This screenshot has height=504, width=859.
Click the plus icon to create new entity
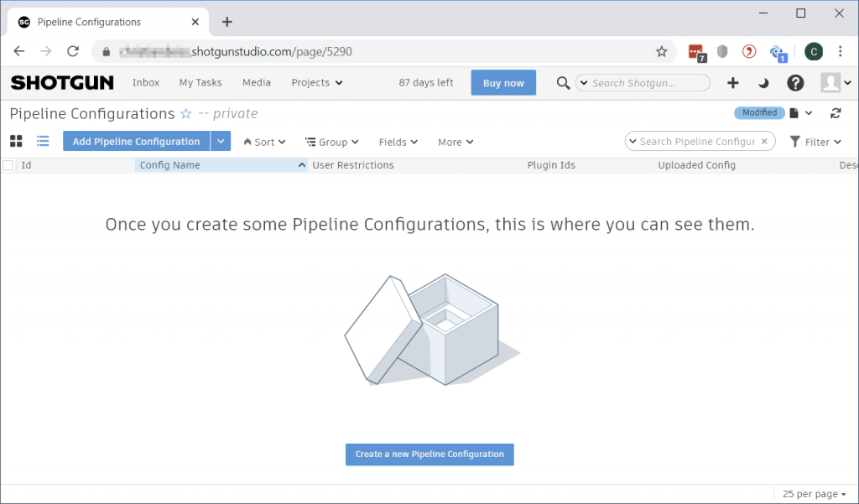(x=732, y=82)
